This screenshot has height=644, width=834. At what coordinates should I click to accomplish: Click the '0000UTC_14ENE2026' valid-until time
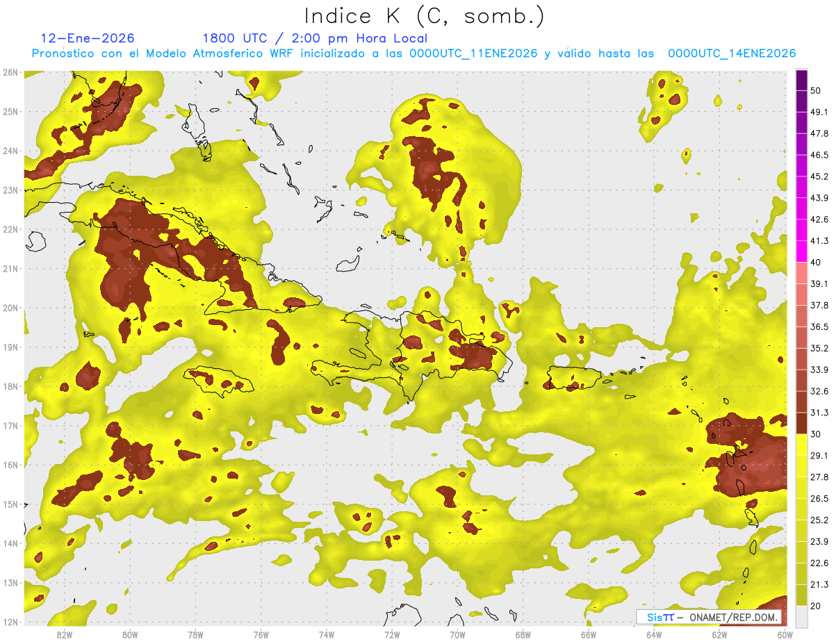[x=732, y=53]
